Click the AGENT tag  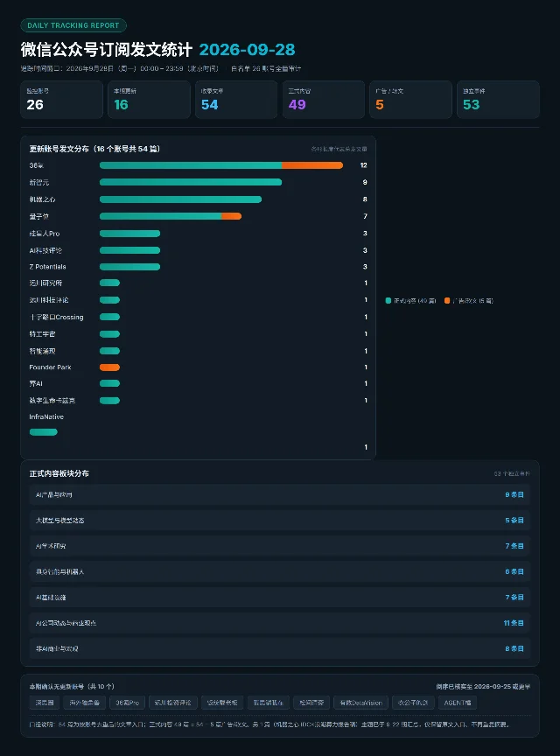[458, 703]
